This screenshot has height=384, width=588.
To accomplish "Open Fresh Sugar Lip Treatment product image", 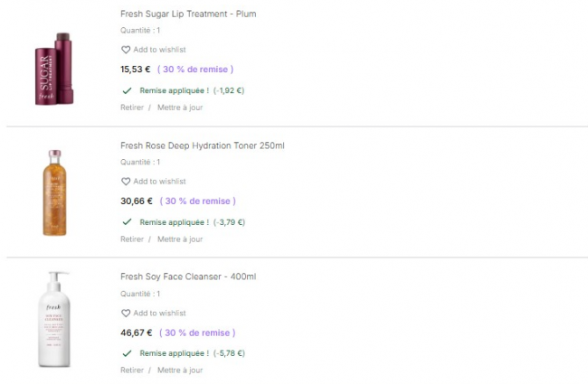I will pos(54,68).
